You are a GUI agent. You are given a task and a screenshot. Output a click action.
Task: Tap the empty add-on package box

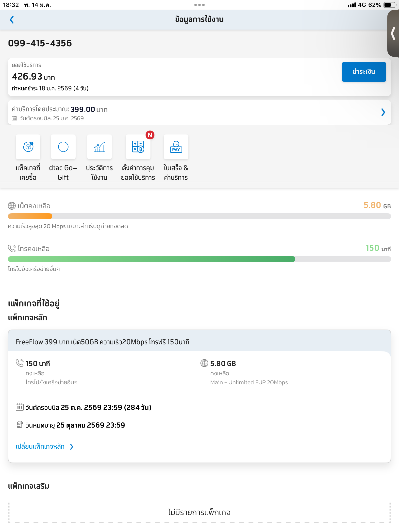tap(199, 512)
